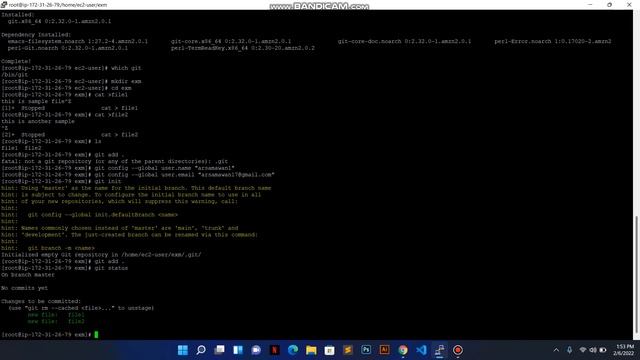Launch Microsoft Edge browser
This screenshot has width=640, height=360.
[x=293, y=350]
